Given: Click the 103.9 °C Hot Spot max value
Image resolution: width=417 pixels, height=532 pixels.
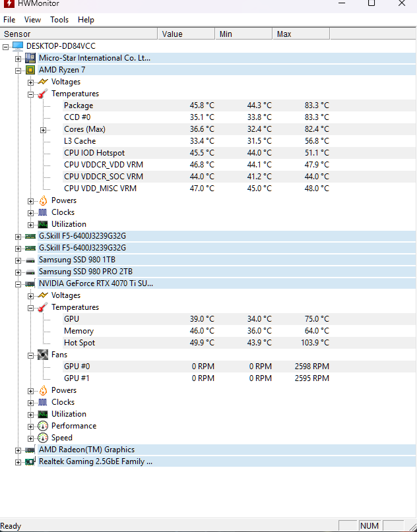Looking at the screenshot, I should click(315, 343).
